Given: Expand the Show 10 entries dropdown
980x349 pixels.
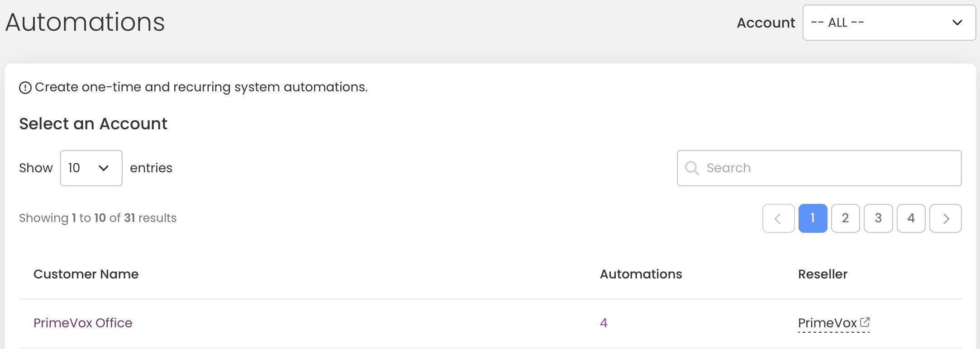Looking at the screenshot, I should tap(91, 168).
